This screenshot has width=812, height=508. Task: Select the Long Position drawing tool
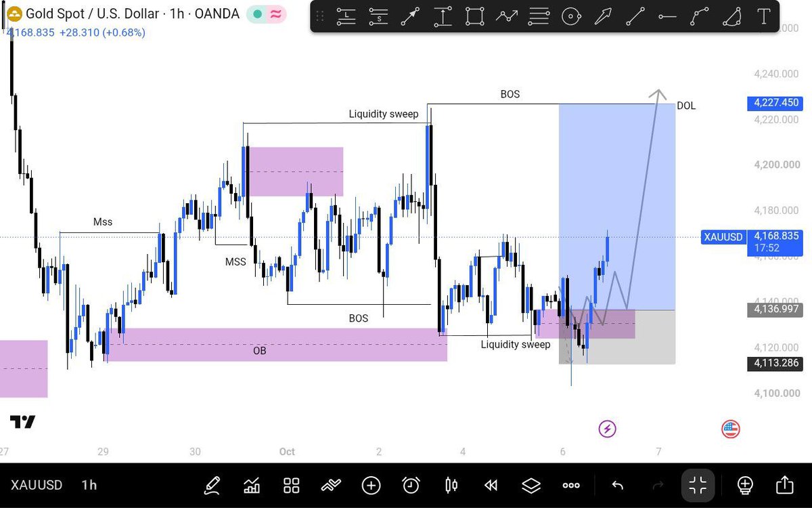346,16
